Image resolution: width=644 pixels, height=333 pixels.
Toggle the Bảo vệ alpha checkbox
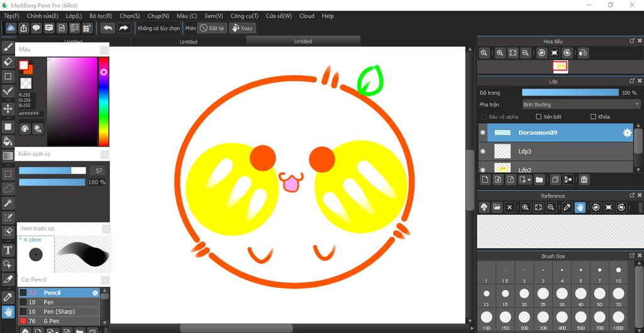tap(484, 117)
